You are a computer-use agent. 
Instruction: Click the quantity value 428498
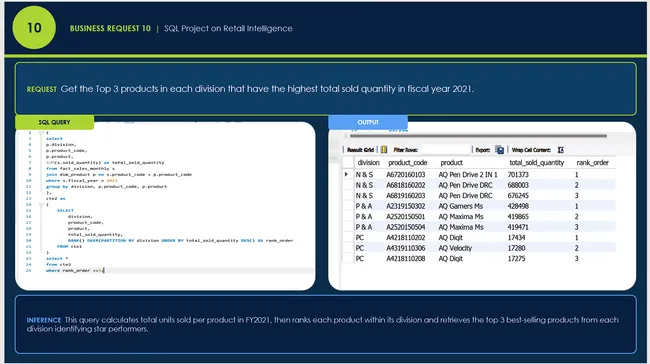(518, 206)
